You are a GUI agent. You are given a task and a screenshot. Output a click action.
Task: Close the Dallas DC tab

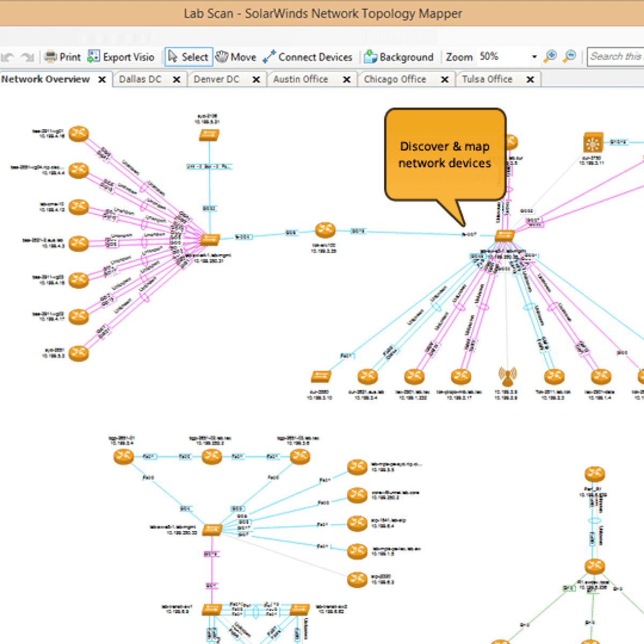(x=177, y=79)
